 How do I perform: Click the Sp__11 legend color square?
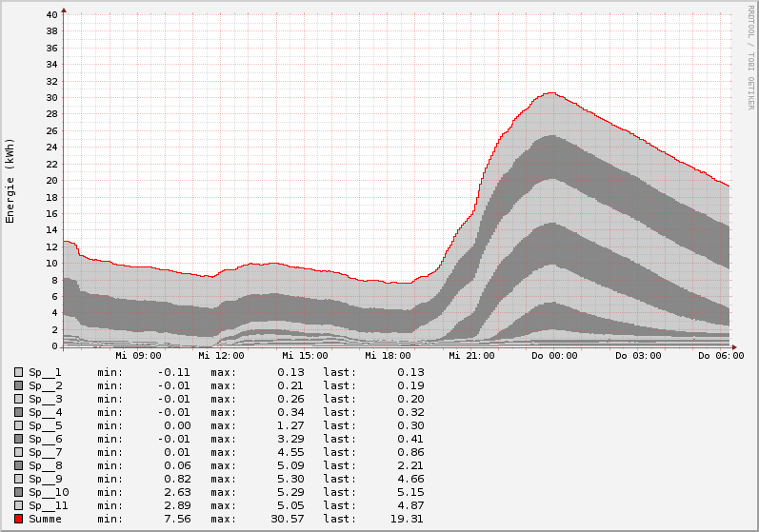[x=18, y=505]
